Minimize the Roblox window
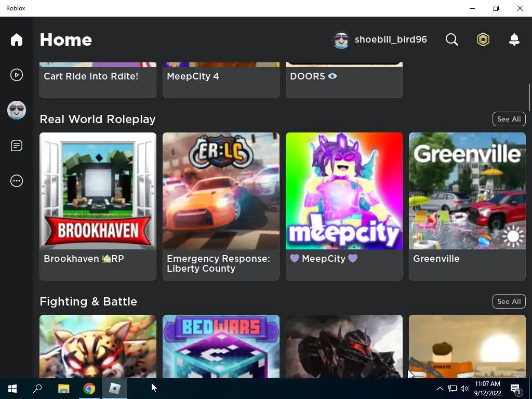The image size is (532, 399). tap(472, 8)
